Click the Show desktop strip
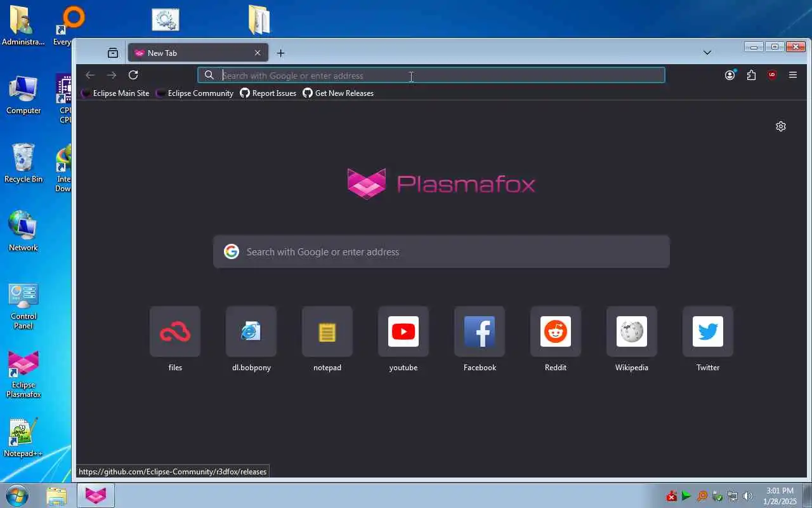Viewport: 812px width, 508px height. 807,496
